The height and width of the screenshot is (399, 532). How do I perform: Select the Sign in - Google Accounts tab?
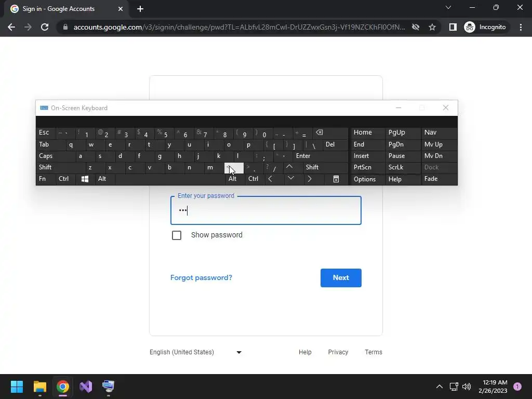(x=66, y=9)
